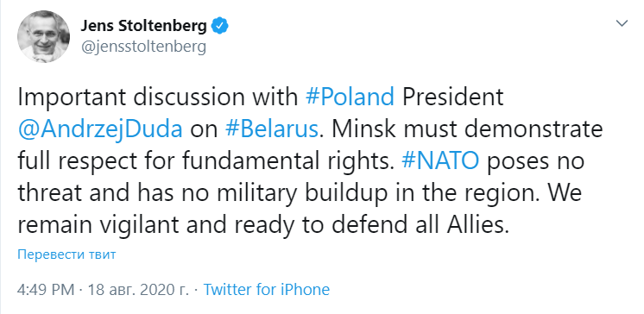
Task: Click the text 'full respect for fundamental rights'
Action: pyautogui.click(x=204, y=161)
